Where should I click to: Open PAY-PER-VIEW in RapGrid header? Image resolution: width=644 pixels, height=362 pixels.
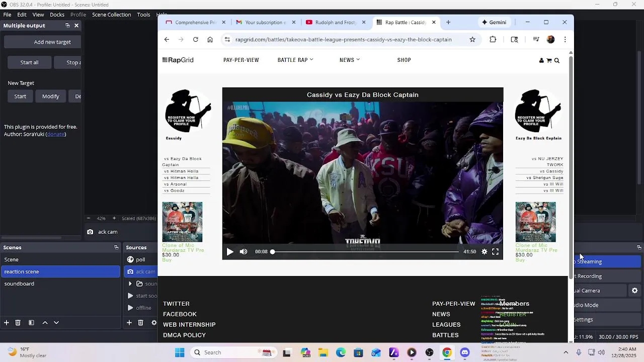[x=241, y=60]
